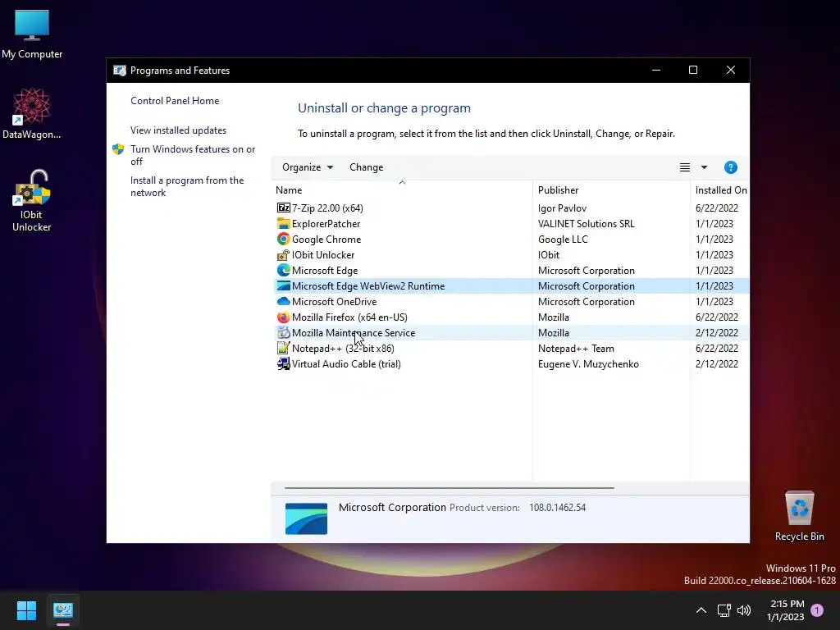
Task: Click the Edge WebView2 Runtime row icon
Action: [283, 286]
